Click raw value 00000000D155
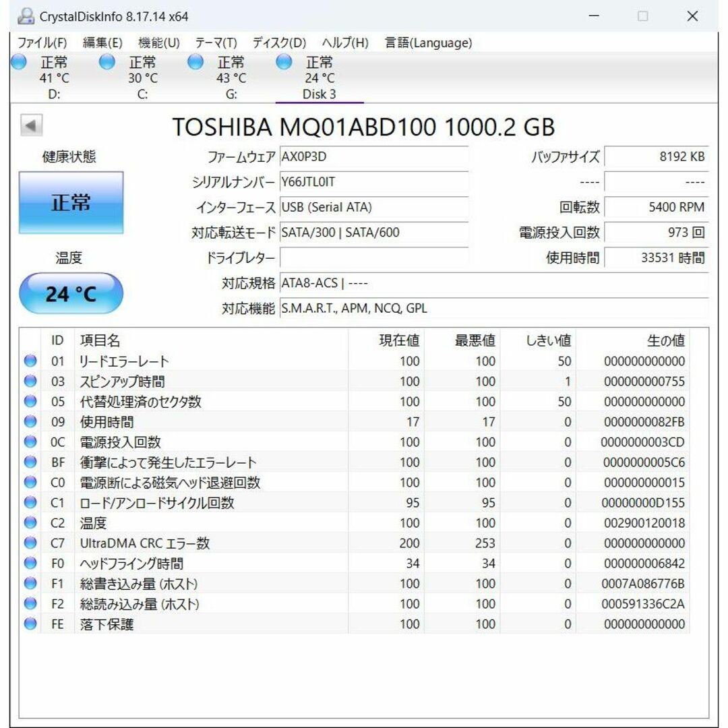Viewport: 728px width, 728px height. pyautogui.click(x=643, y=503)
